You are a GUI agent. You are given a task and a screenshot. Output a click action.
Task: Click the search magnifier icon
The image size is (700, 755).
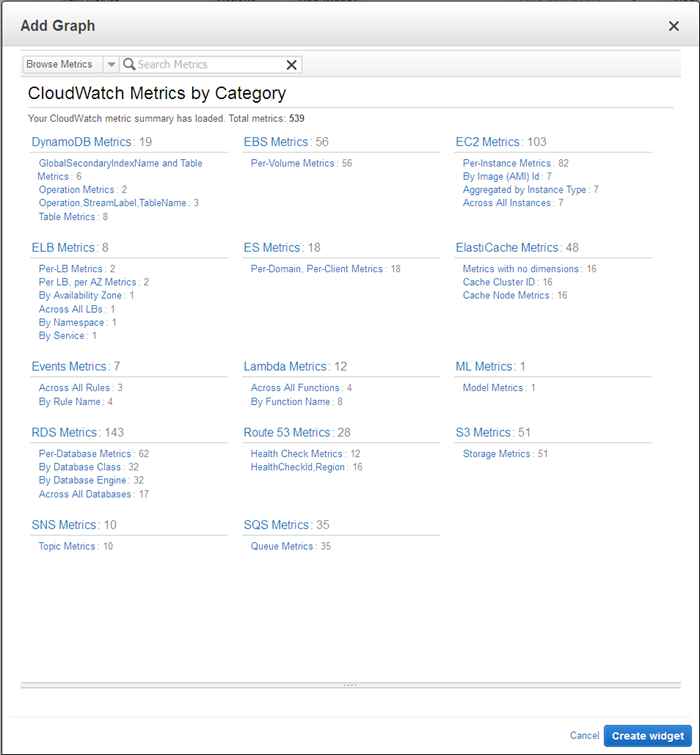[129, 64]
